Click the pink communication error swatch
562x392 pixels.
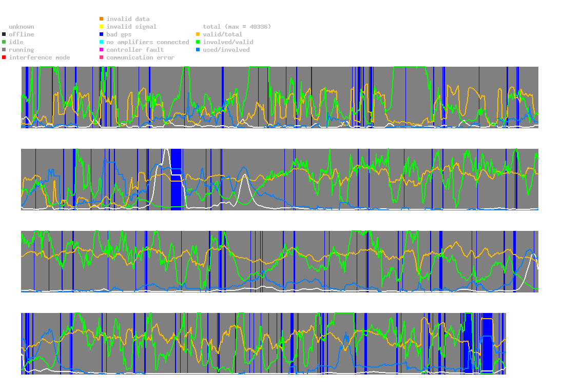pos(102,57)
